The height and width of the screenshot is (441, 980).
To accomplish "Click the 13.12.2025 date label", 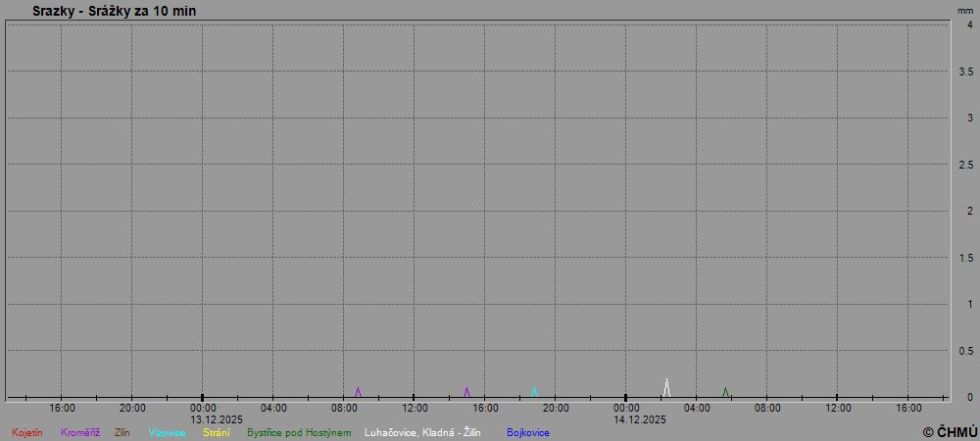I will (217, 419).
